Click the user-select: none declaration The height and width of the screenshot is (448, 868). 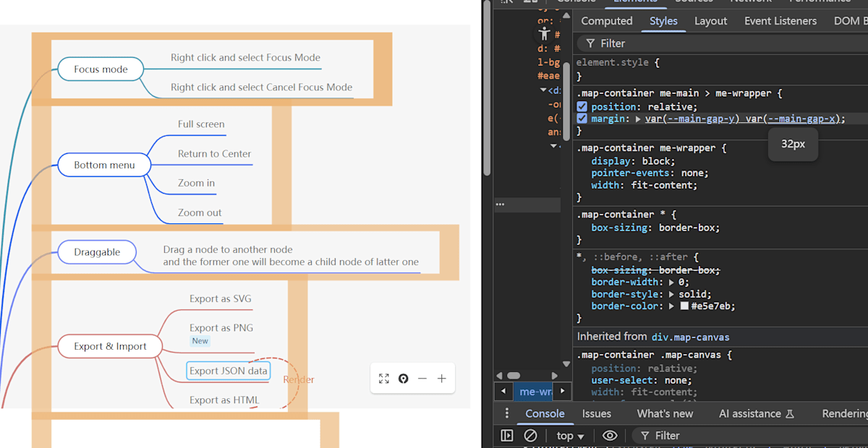click(641, 380)
